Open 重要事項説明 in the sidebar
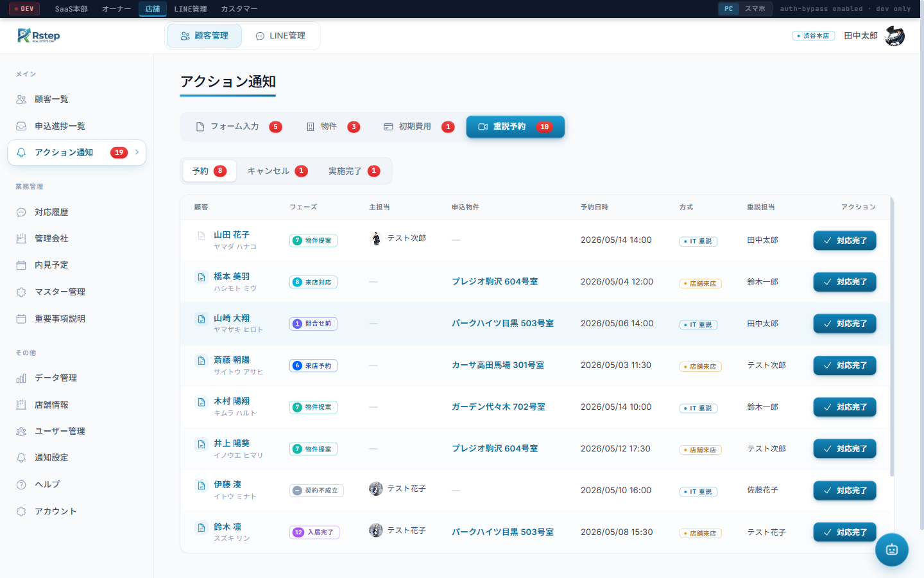 [x=77, y=319]
